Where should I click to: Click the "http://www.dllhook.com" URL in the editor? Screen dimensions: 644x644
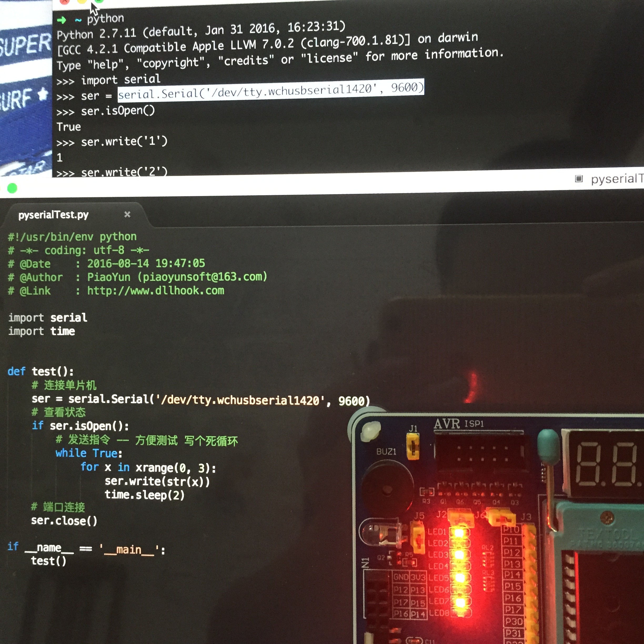pyautogui.click(x=156, y=290)
